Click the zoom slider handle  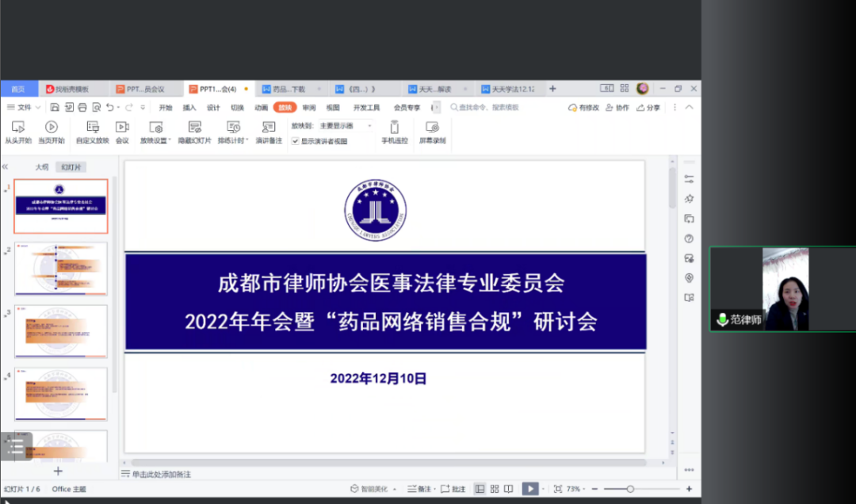(x=630, y=489)
